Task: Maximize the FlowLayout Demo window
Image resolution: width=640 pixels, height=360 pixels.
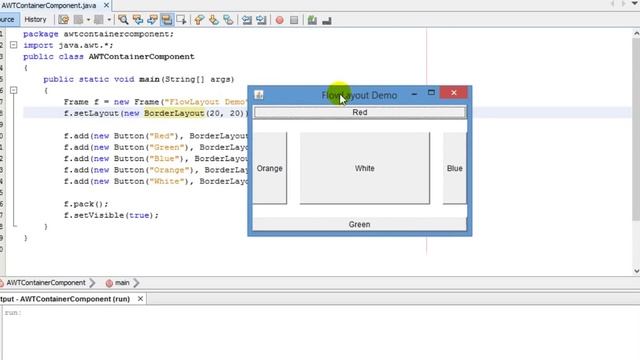Action: click(431, 93)
